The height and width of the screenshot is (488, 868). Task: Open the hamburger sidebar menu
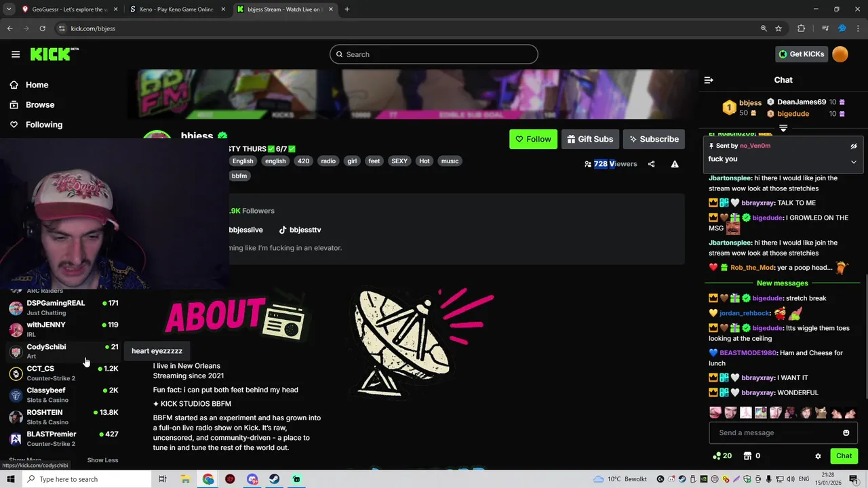click(x=16, y=54)
